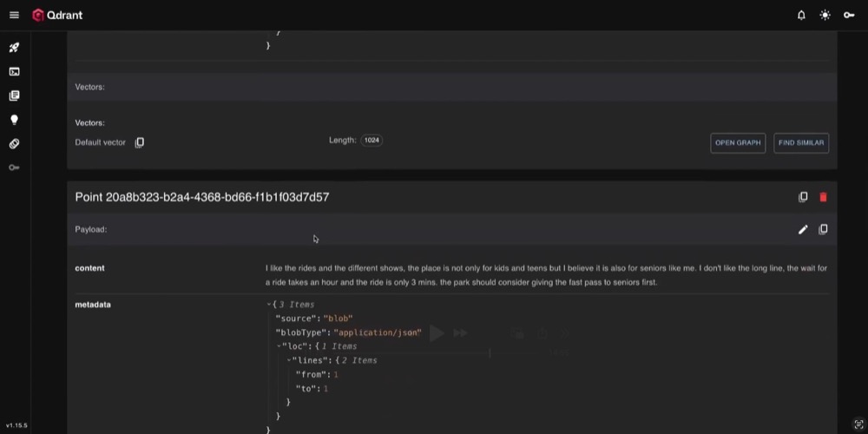The width and height of the screenshot is (868, 434).
Task: Open the rocket Welcome page in sidebar
Action: (x=14, y=48)
